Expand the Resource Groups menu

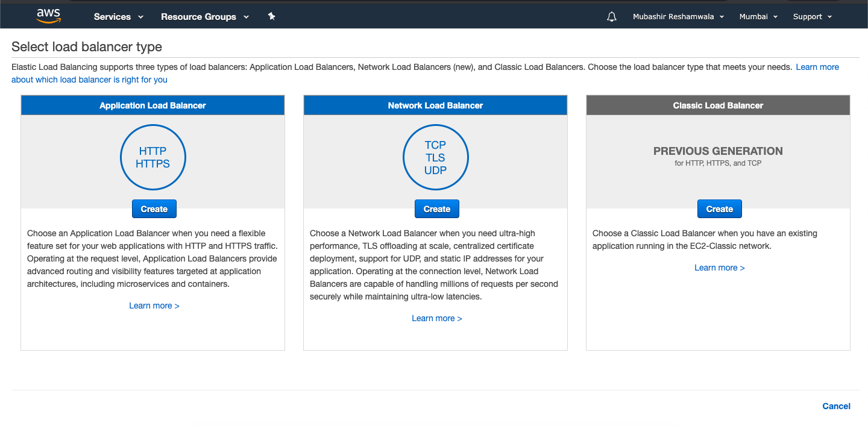pos(205,17)
